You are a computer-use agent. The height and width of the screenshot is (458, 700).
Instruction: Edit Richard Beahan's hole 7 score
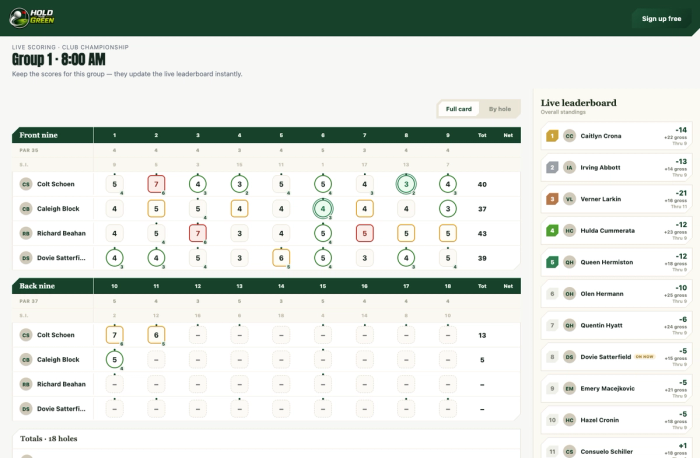coord(365,233)
